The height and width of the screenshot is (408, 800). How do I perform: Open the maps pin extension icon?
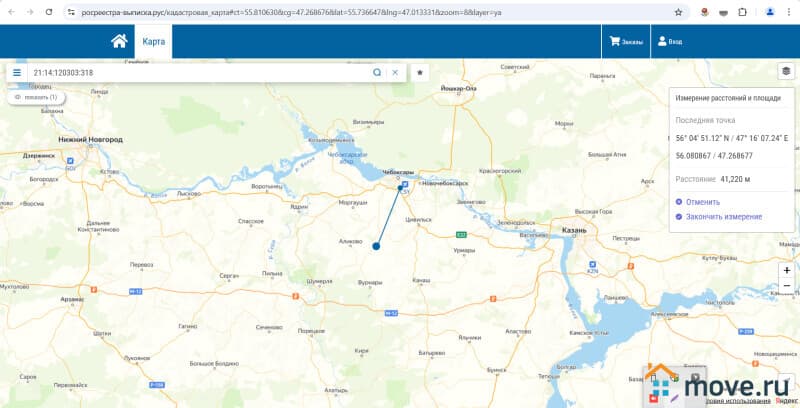(x=705, y=12)
